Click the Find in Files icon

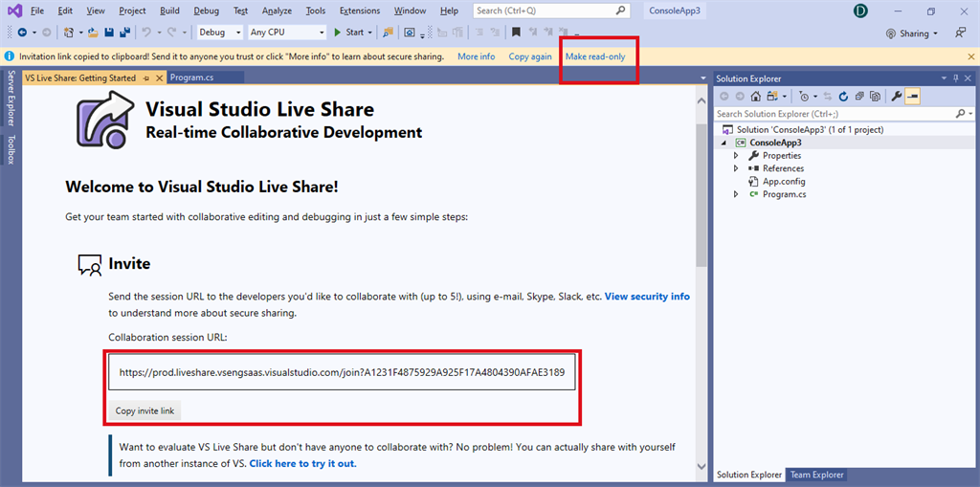coord(389,33)
